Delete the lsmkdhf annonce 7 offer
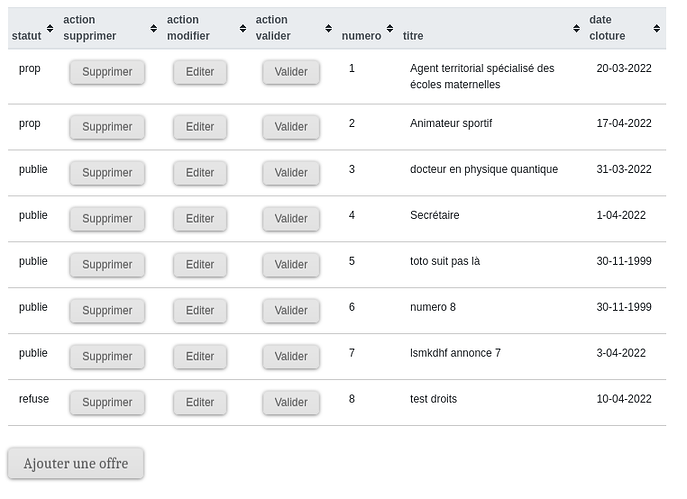The width and height of the screenshot is (687, 499). 107,357
